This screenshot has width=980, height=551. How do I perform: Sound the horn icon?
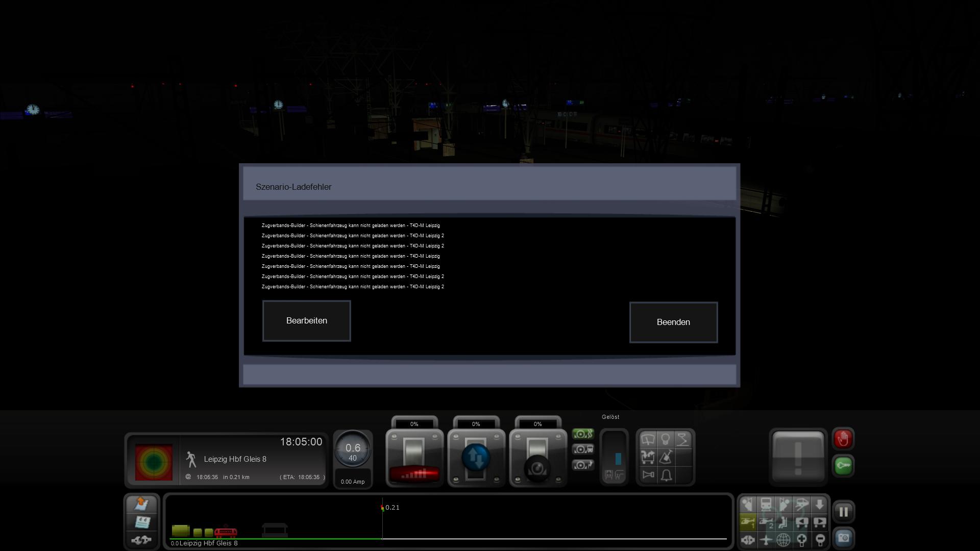[648, 475]
